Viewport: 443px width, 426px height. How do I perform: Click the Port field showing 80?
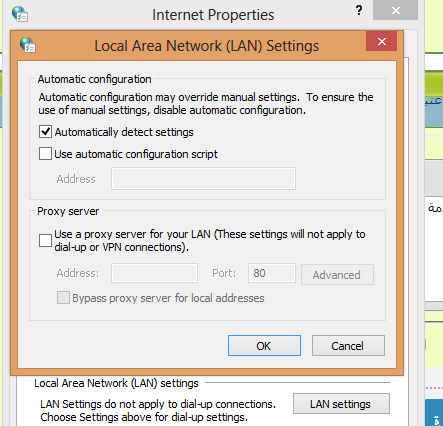coord(272,273)
